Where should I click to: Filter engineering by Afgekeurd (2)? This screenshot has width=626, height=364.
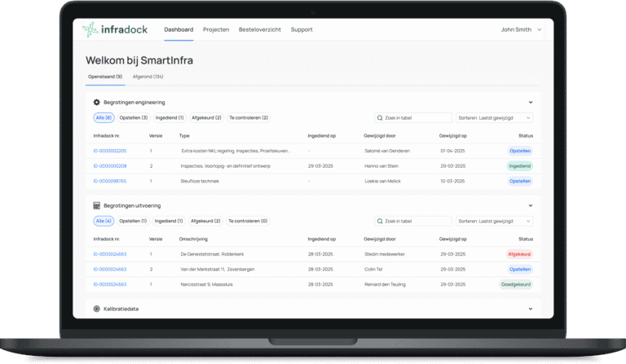click(206, 118)
